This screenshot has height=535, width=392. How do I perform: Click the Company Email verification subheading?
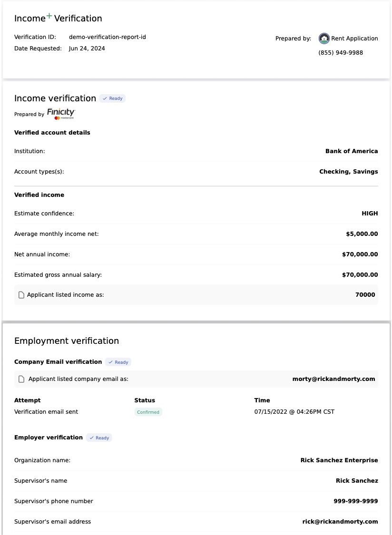(58, 362)
